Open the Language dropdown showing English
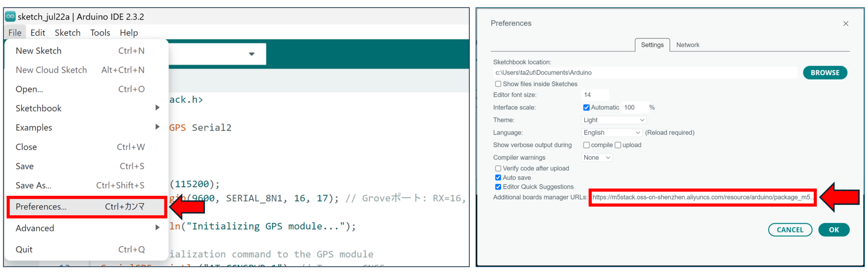This screenshot has height=275, width=868. (x=611, y=133)
